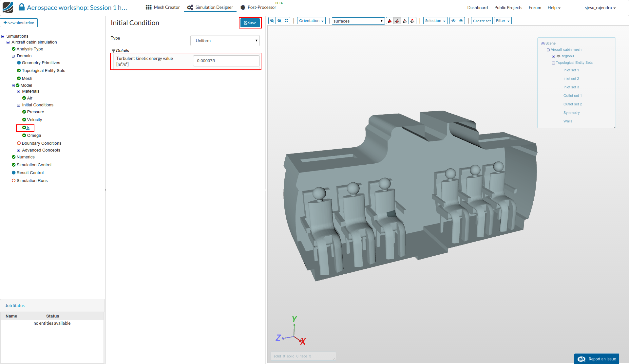Zoom in the 3D viewer
Image resolution: width=629 pixels, height=364 pixels.
pyautogui.click(x=272, y=21)
